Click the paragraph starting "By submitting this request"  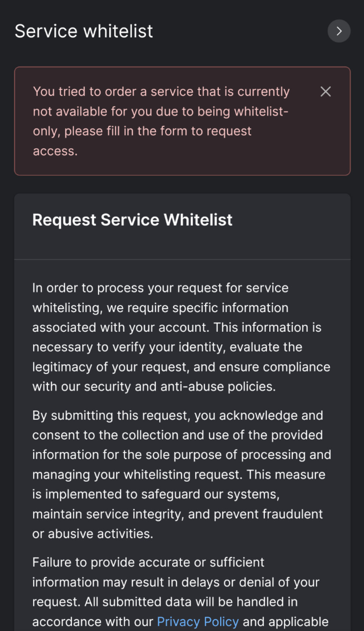click(x=181, y=474)
